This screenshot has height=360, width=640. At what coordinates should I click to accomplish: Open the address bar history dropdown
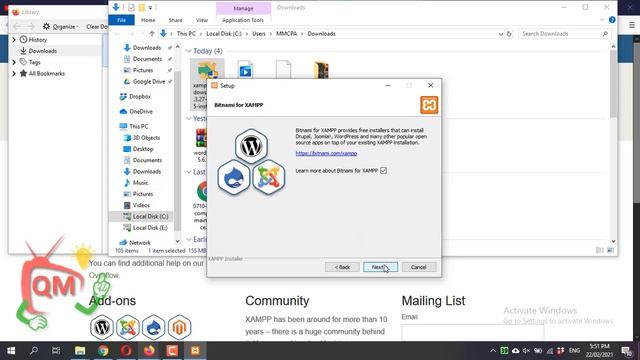(501, 34)
